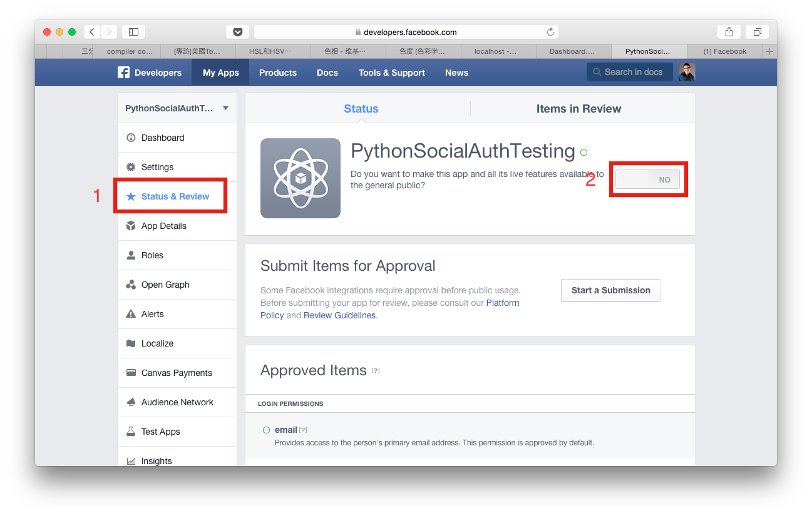Click the Audience Network megaphone icon
The height and width of the screenshot is (516, 812).
[131, 402]
